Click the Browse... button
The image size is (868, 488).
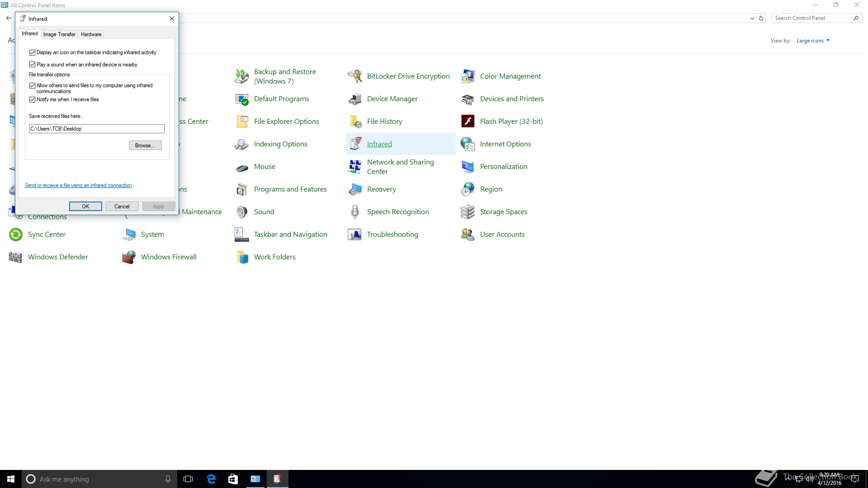tap(145, 145)
